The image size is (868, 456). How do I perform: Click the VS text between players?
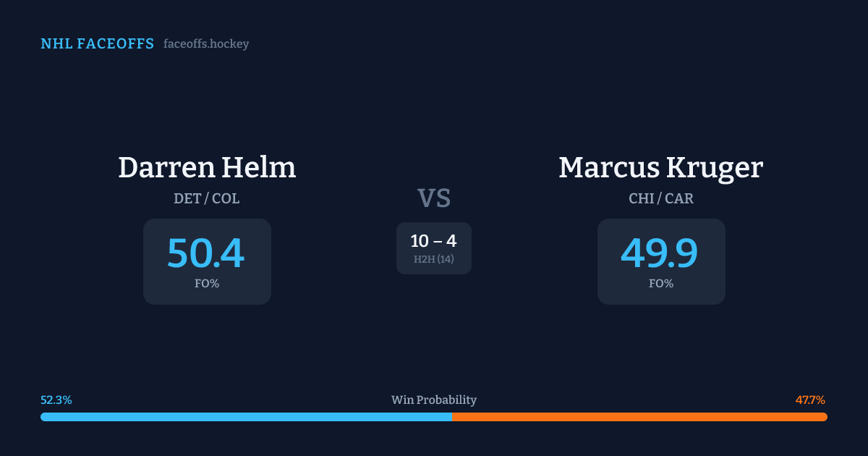tap(434, 198)
